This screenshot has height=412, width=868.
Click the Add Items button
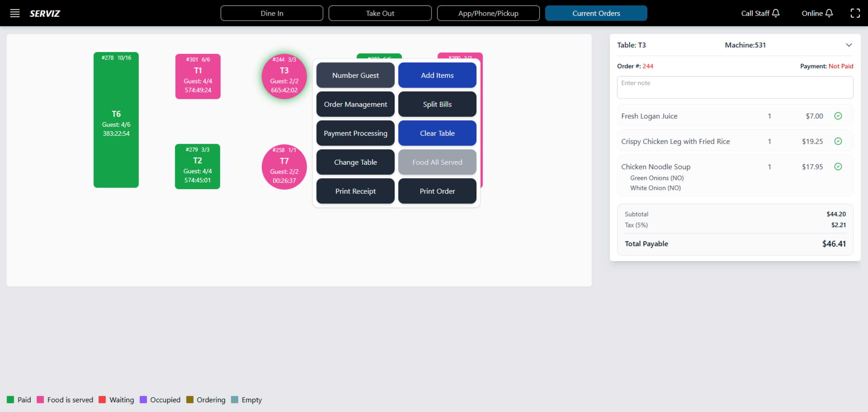coord(437,75)
